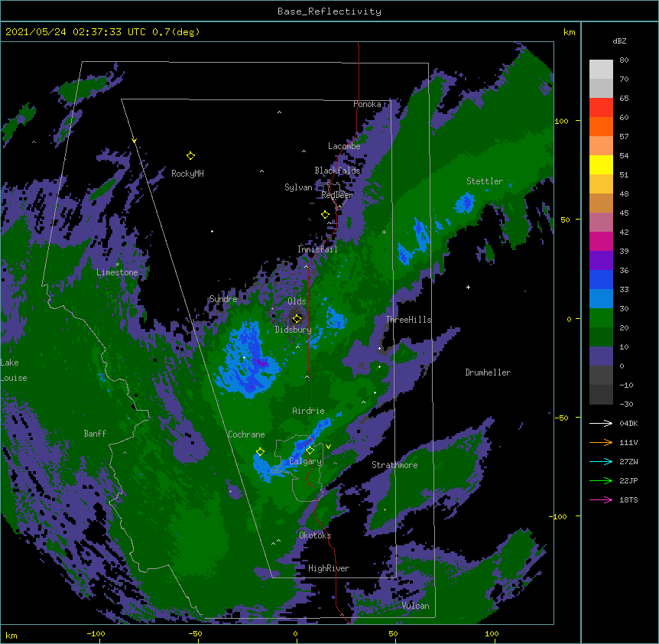Image resolution: width=659 pixels, height=644 pixels.
Task: Click the RockyMH label on map
Action: pyautogui.click(x=187, y=174)
